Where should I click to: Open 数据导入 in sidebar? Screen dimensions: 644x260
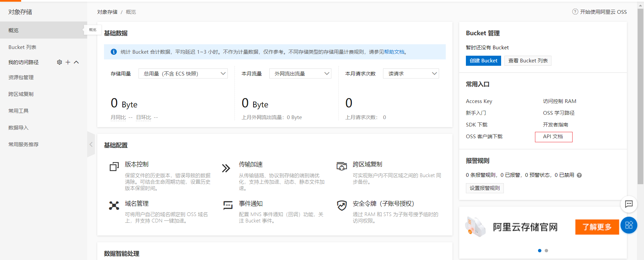click(x=44, y=127)
